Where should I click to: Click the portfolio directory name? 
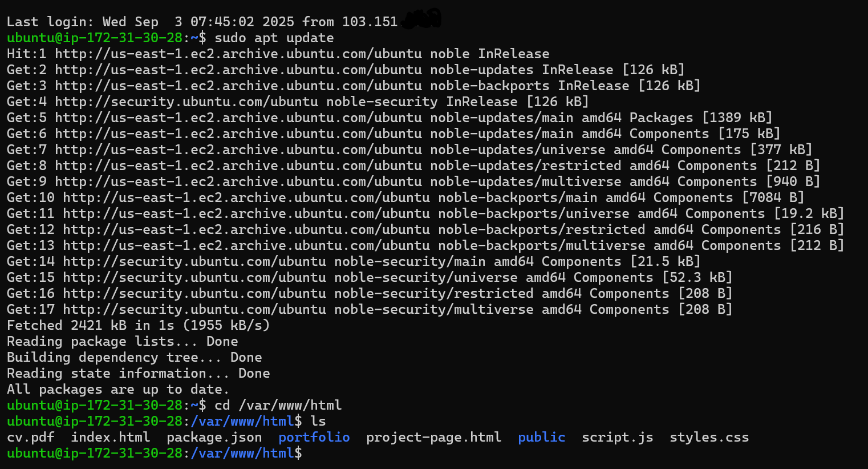[314, 438]
